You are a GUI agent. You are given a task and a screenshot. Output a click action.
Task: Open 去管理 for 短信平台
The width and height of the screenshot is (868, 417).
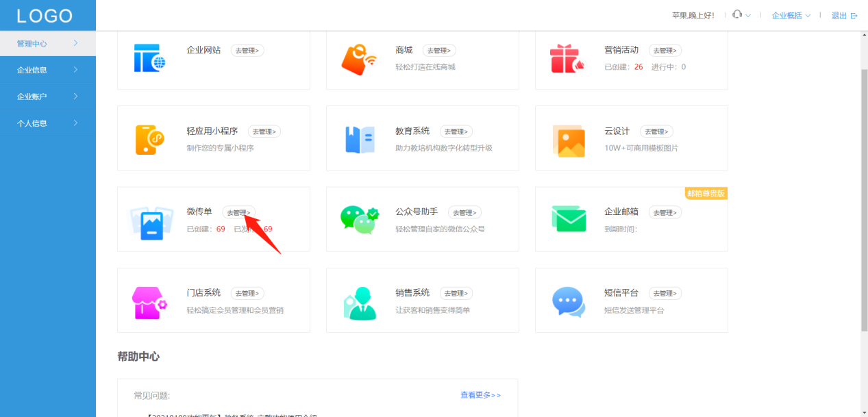pyautogui.click(x=665, y=293)
